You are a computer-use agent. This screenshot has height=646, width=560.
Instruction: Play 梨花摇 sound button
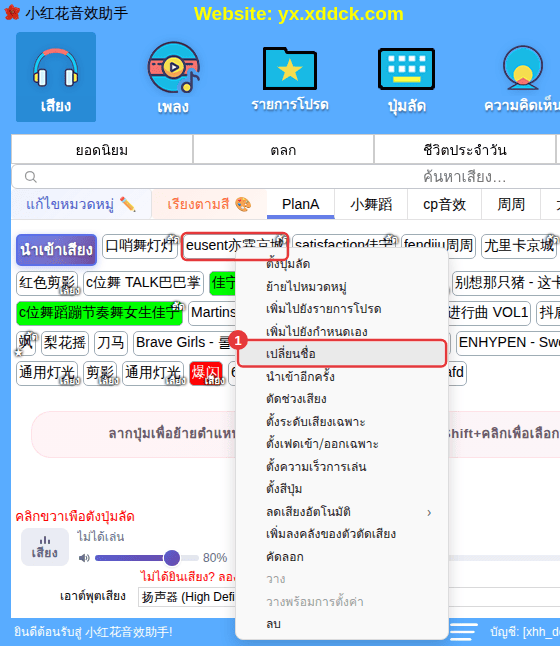point(65,343)
